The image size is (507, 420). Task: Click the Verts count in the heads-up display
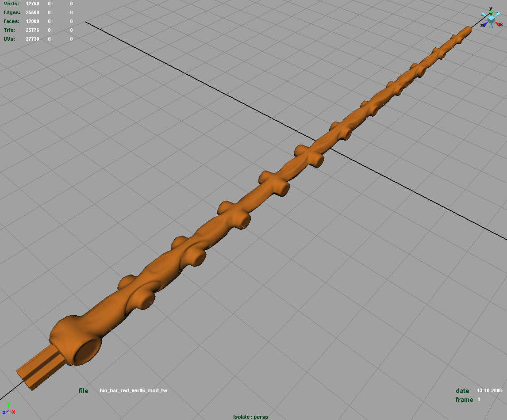tap(33, 4)
